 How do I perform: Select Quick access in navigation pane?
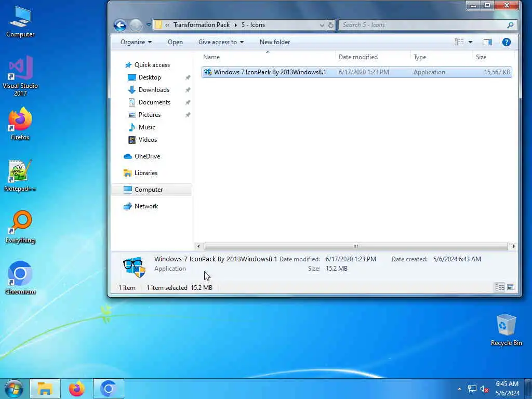(152, 65)
